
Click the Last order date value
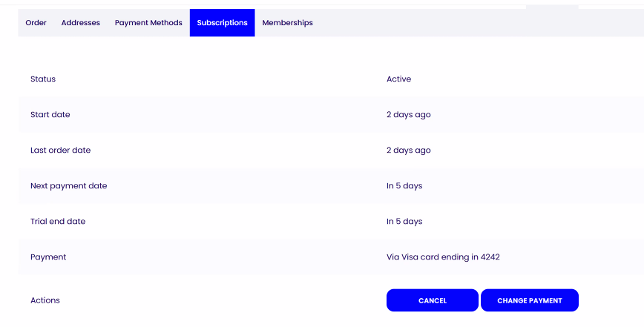click(x=408, y=151)
